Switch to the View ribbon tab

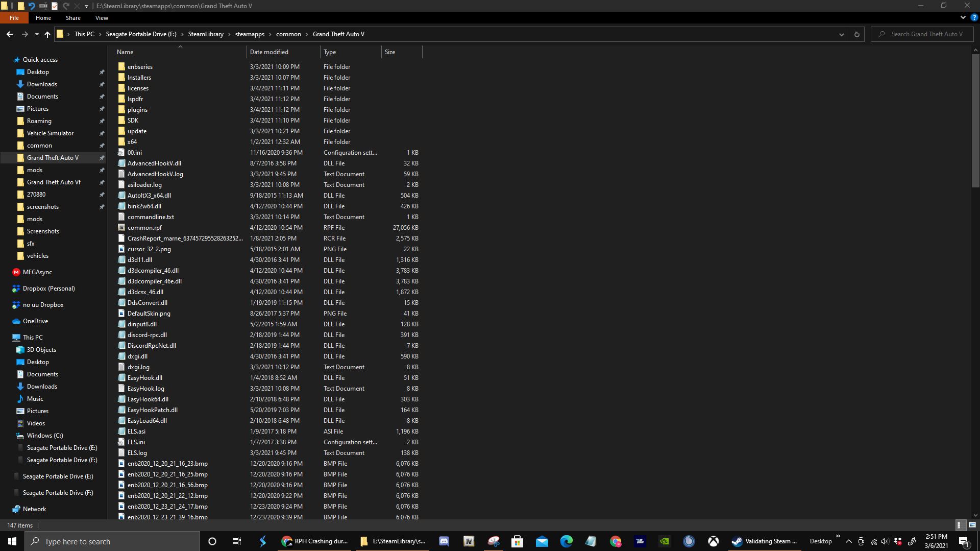pyautogui.click(x=102, y=18)
